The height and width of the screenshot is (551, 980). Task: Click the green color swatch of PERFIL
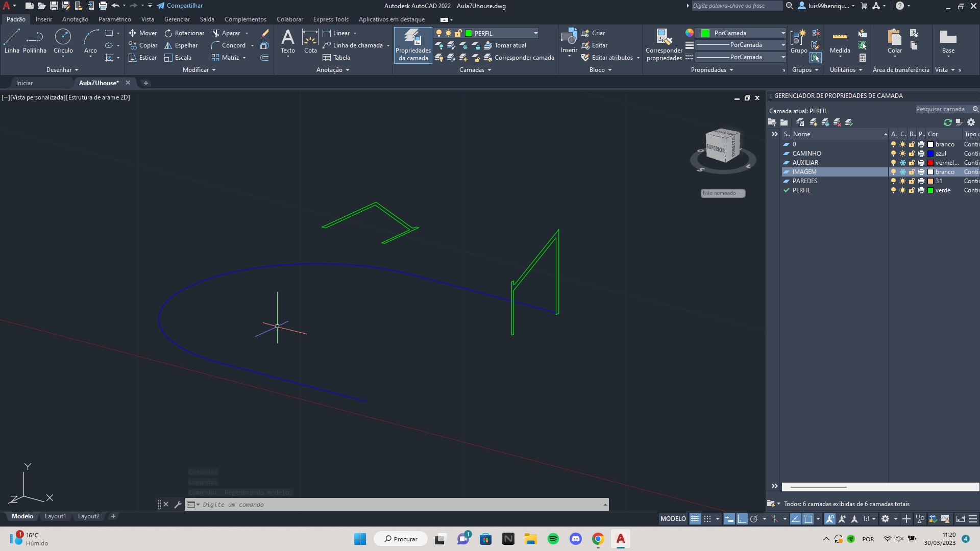tap(930, 190)
